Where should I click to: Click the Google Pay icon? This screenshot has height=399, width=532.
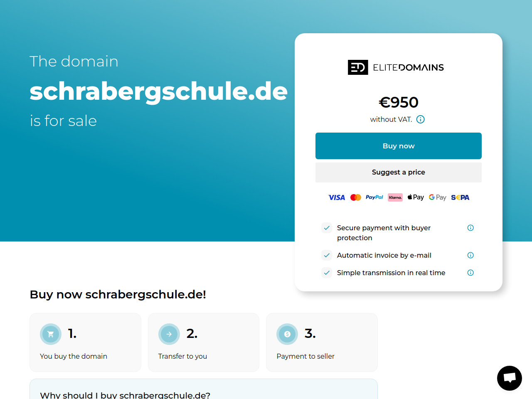438,197
